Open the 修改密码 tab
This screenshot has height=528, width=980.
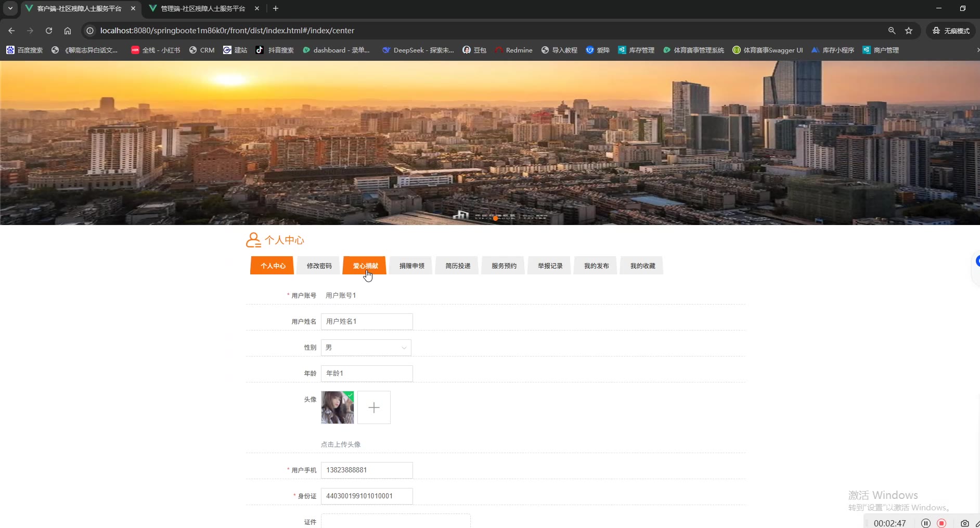click(319, 266)
